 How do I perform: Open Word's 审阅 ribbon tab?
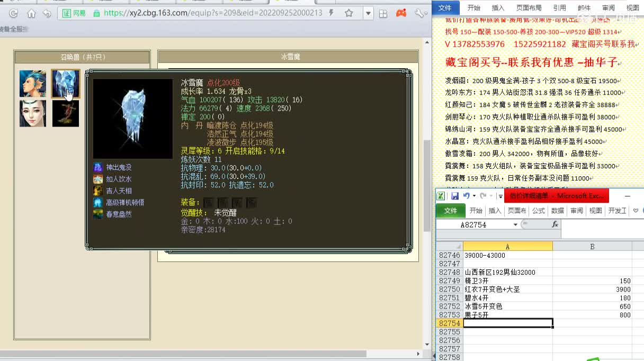(608, 8)
